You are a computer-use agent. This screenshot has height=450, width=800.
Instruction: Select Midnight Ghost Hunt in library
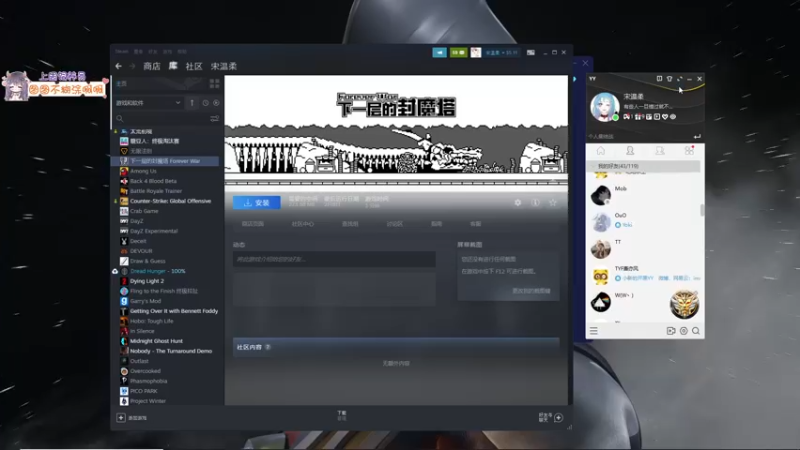click(x=156, y=341)
